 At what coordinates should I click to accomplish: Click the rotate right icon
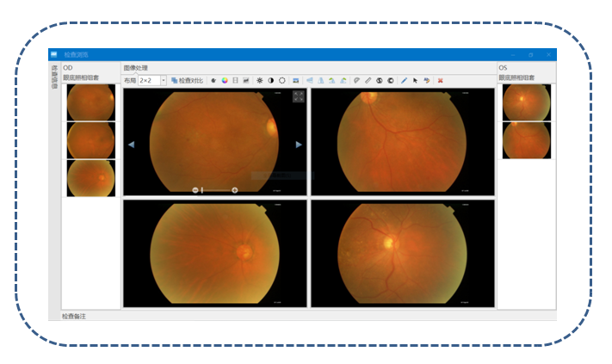(x=343, y=80)
